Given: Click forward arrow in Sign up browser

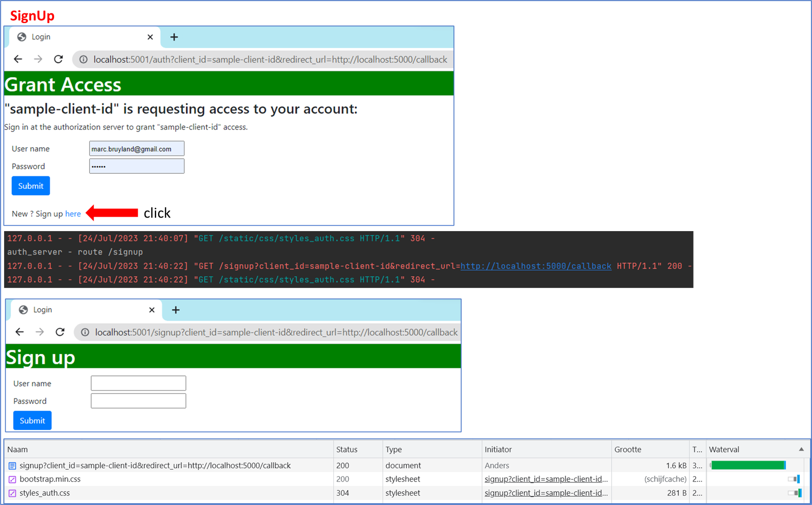Looking at the screenshot, I should point(40,332).
